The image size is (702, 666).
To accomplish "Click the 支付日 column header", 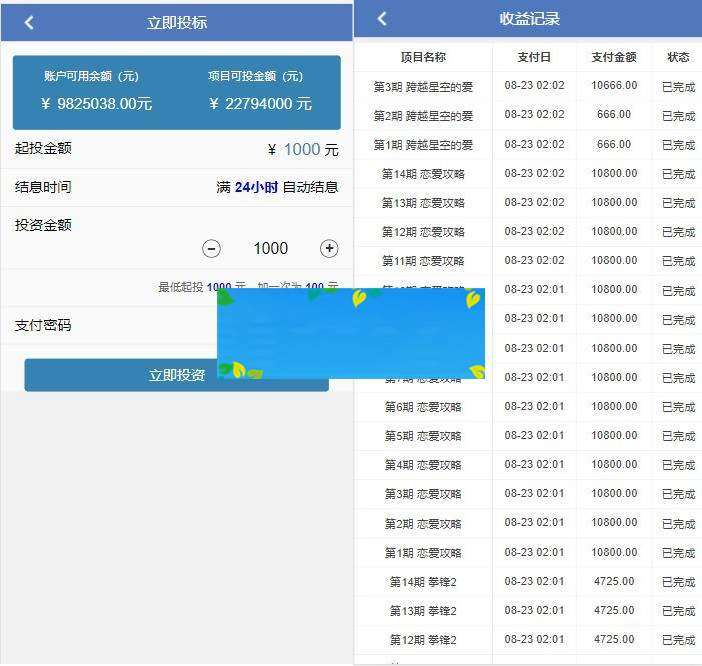I will point(534,58).
